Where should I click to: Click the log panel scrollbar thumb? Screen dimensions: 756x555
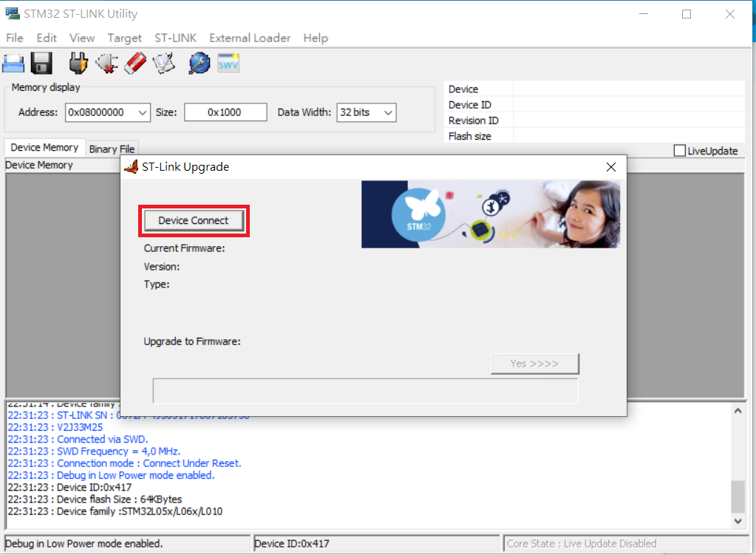click(738, 497)
